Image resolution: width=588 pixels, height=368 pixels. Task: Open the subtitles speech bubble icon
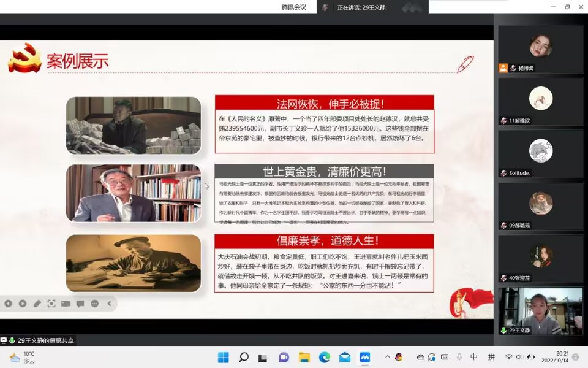click(80, 303)
